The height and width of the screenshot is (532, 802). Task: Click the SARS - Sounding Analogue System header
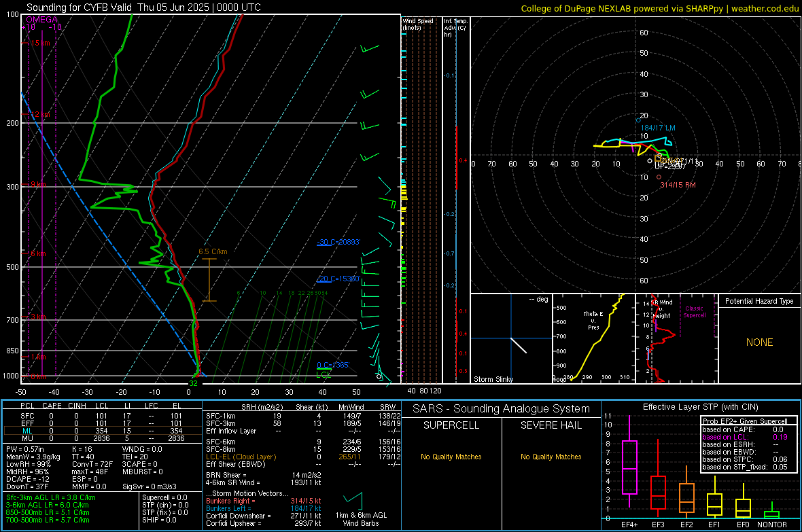click(x=502, y=409)
